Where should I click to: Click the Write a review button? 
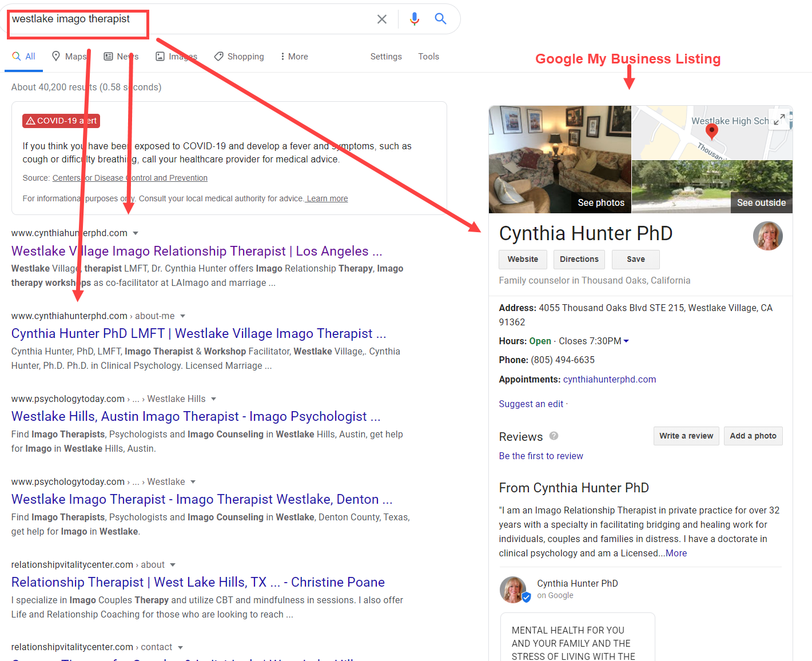pos(686,436)
